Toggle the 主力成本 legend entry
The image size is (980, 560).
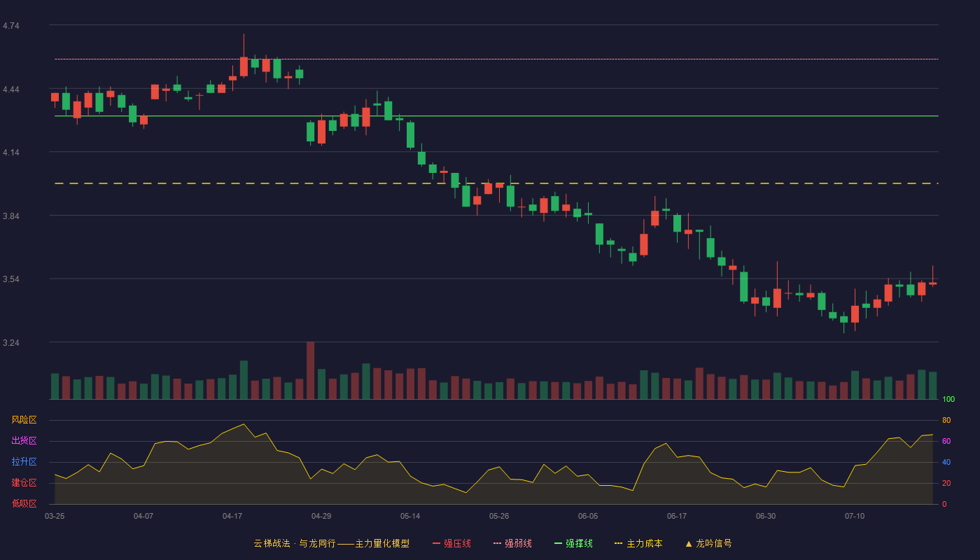tap(638, 543)
